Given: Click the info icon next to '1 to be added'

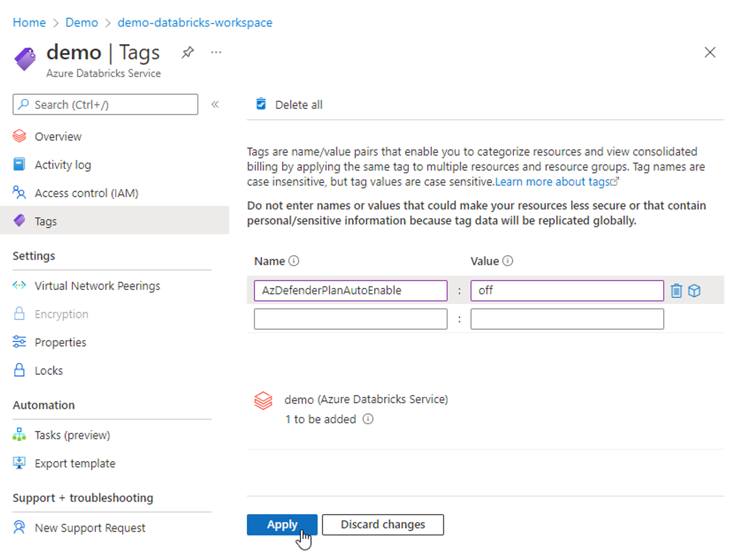Looking at the screenshot, I should point(368,419).
